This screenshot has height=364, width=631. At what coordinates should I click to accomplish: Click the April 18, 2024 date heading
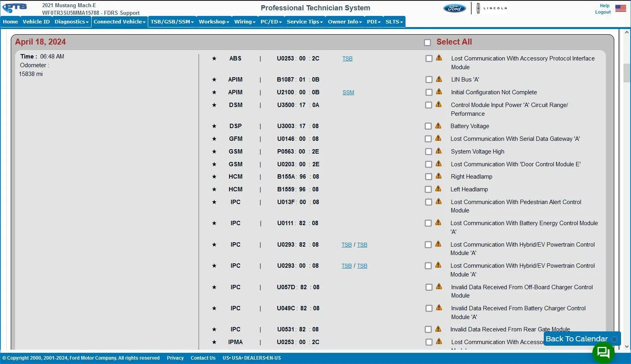click(40, 42)
